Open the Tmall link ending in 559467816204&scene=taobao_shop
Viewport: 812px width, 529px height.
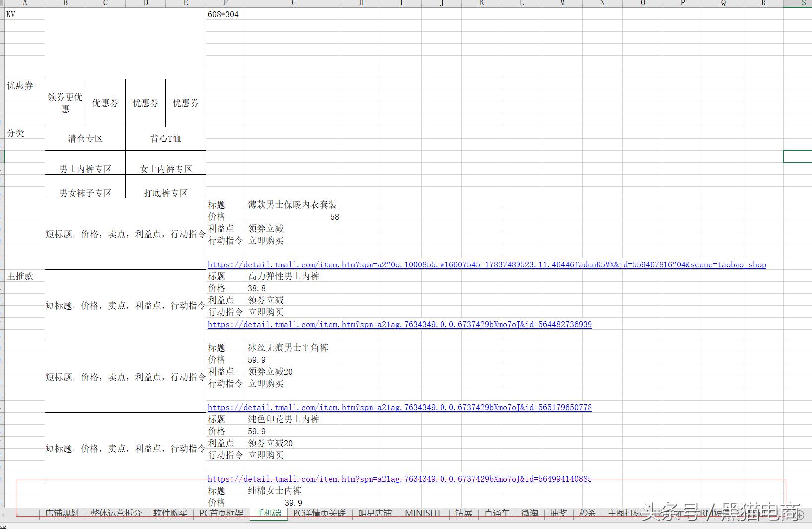(486, 265)
